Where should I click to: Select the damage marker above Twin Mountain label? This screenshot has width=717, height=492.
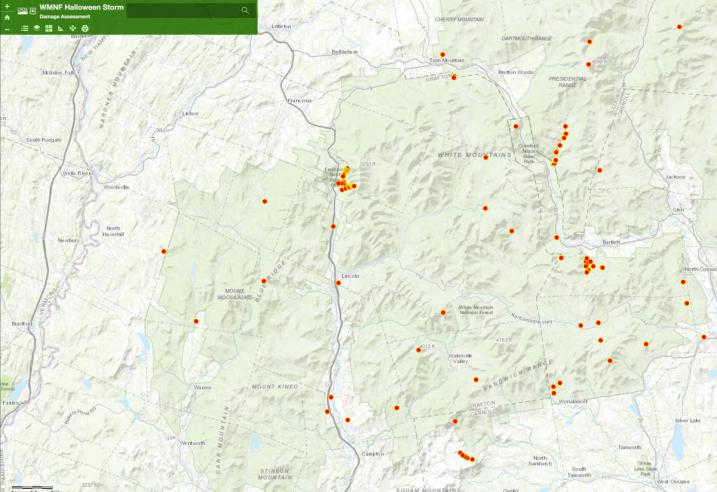[443, 54]
